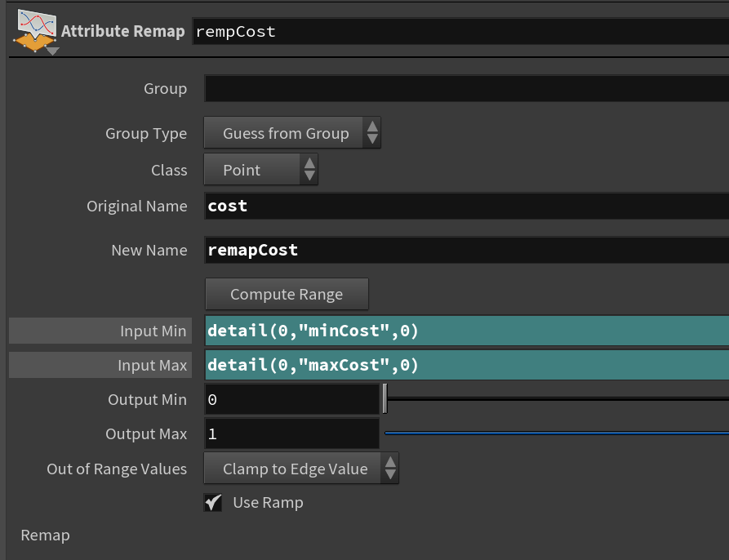Toggle the Use Ramp checkbox
The image size is (729, 560).
pos(213,502)
